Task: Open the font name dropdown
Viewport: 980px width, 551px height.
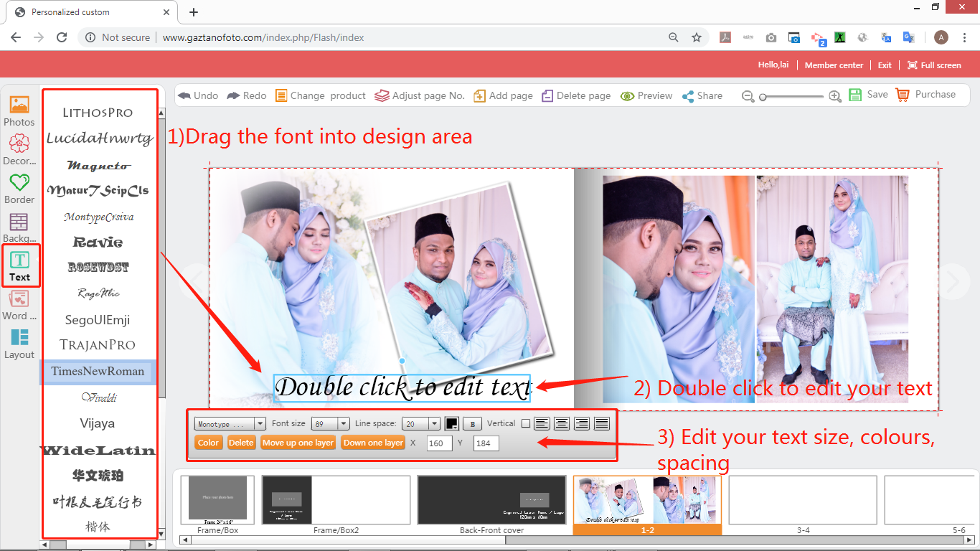Action: 230,424
